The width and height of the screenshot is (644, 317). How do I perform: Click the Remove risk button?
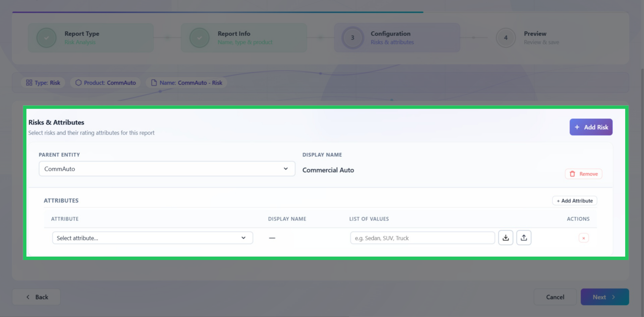(584, 174)
